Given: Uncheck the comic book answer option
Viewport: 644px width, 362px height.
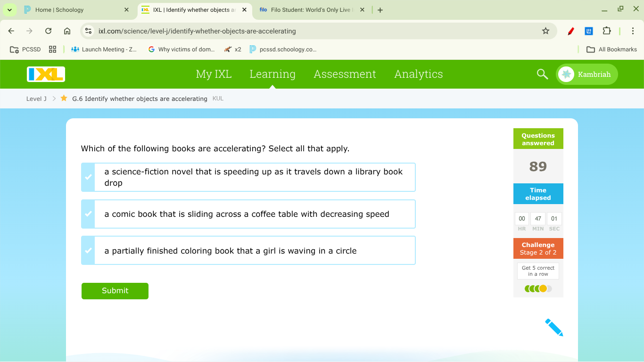Looking at the screenshot, I should pyautogui.click(x=88, y=214).
